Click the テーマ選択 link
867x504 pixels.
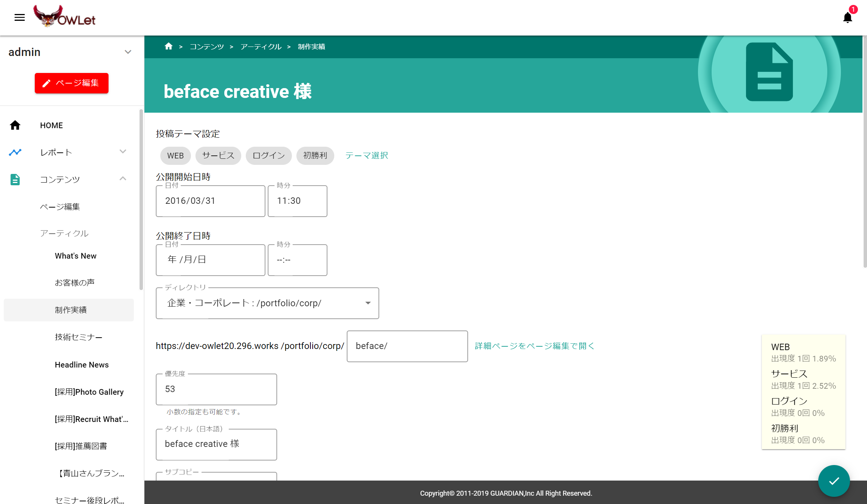(x=366, y=155)
